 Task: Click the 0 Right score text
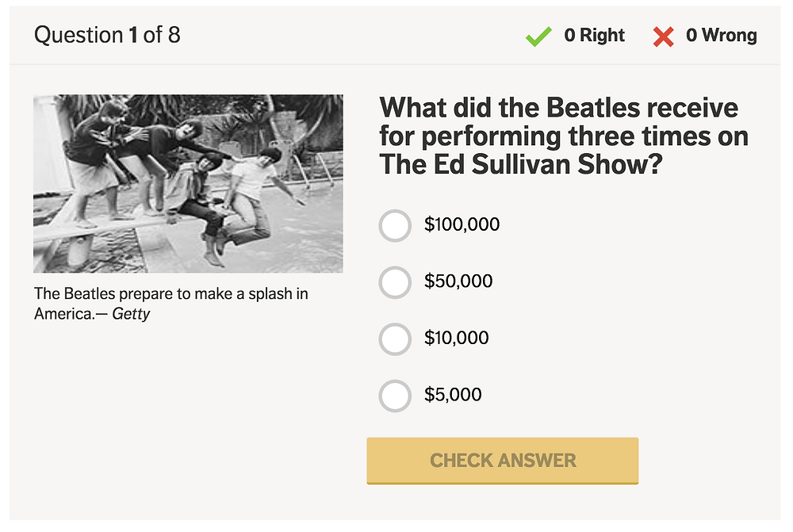tap(594, 35)
